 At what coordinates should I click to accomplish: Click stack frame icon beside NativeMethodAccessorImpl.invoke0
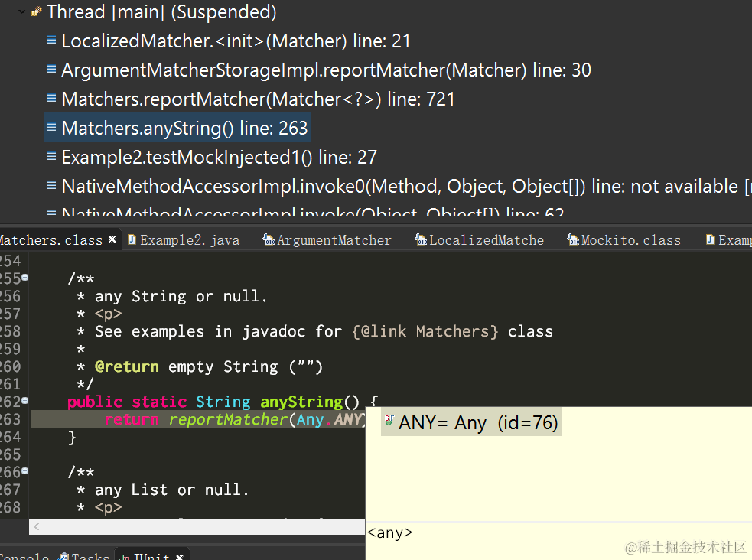click(x=51, y=186)
